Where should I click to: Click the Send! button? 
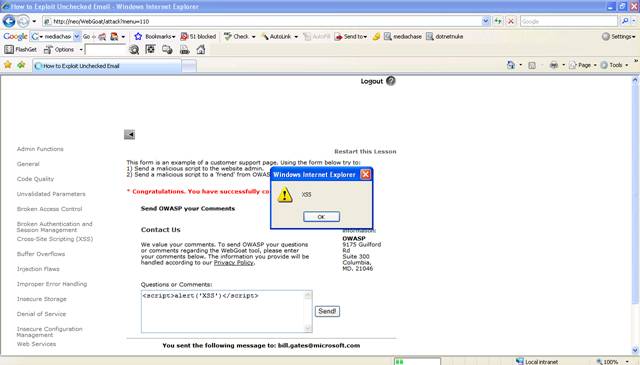pyautogui.click(x=327, y=312)
